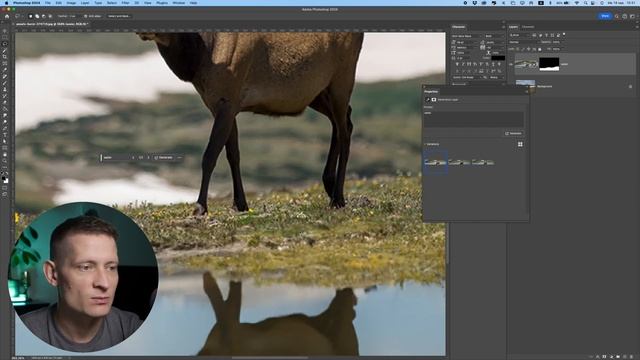This screenshot has width=640, height=360.
Task: Select the Pen tool
Action: 5,128
